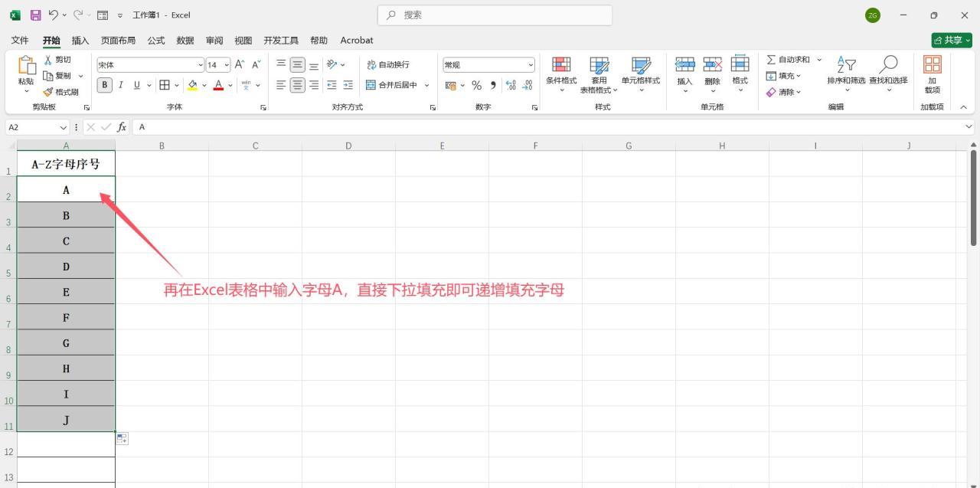Open the number format 常规 dropdown

[x=531, y=65]
